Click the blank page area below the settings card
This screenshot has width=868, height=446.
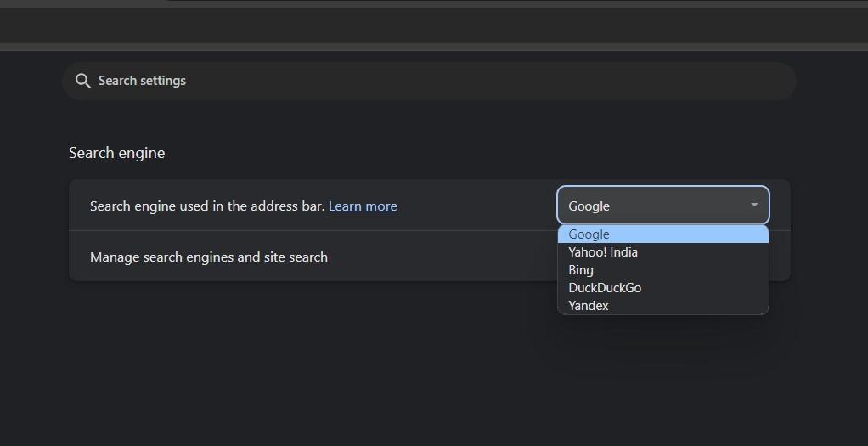point(340,365)
